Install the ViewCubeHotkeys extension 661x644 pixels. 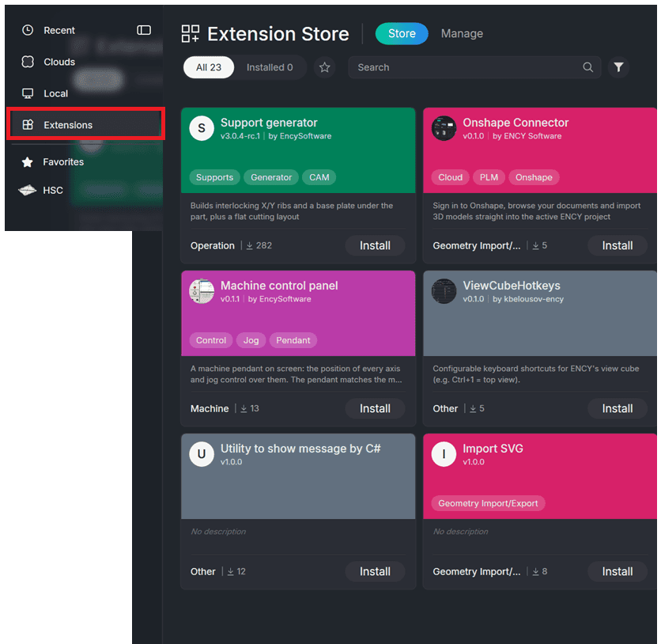(x=618, y=408)
